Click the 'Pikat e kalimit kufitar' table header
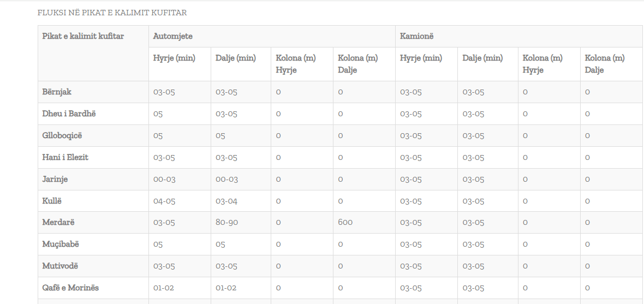This screenshot has height=304, width=644. tap(83, 36)
